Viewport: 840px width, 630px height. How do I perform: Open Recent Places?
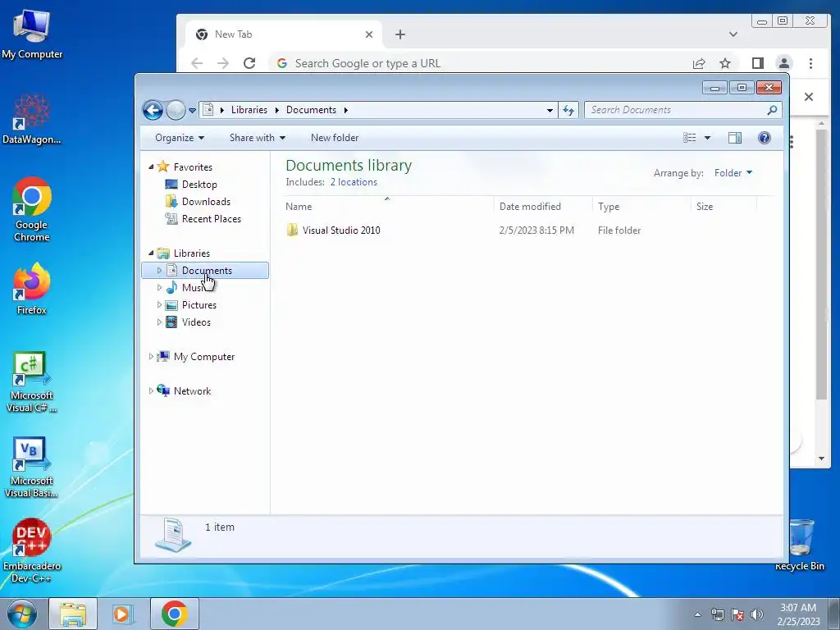(x=211, y=218)
